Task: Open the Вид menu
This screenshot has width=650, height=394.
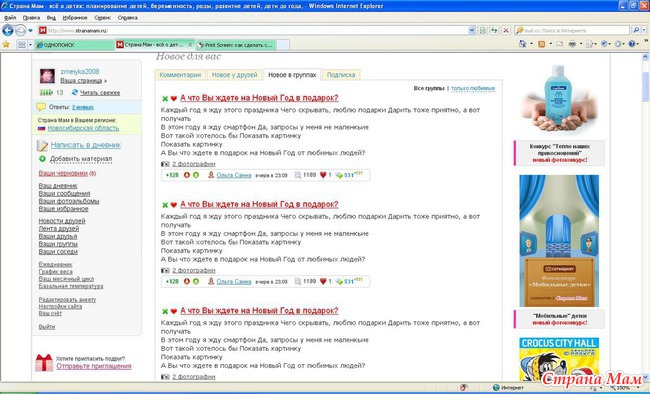Action: click(x=51, y=18)
